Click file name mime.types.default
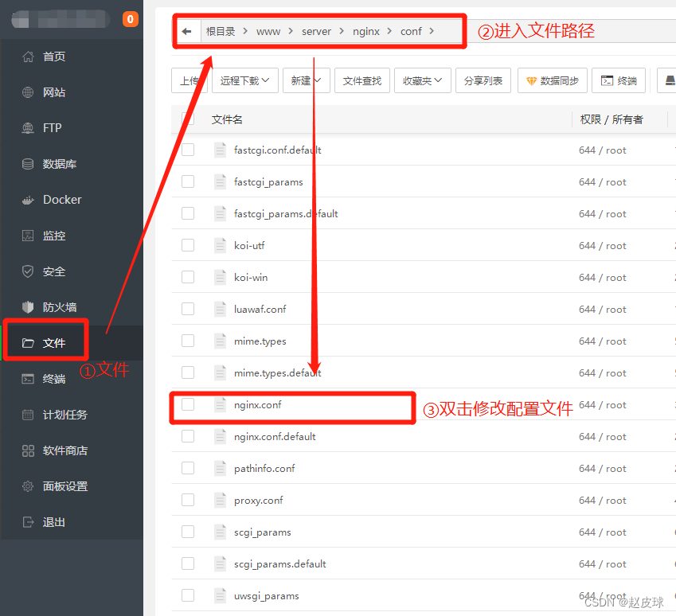This screenshot has width=676, height=616. click(278, 373)
